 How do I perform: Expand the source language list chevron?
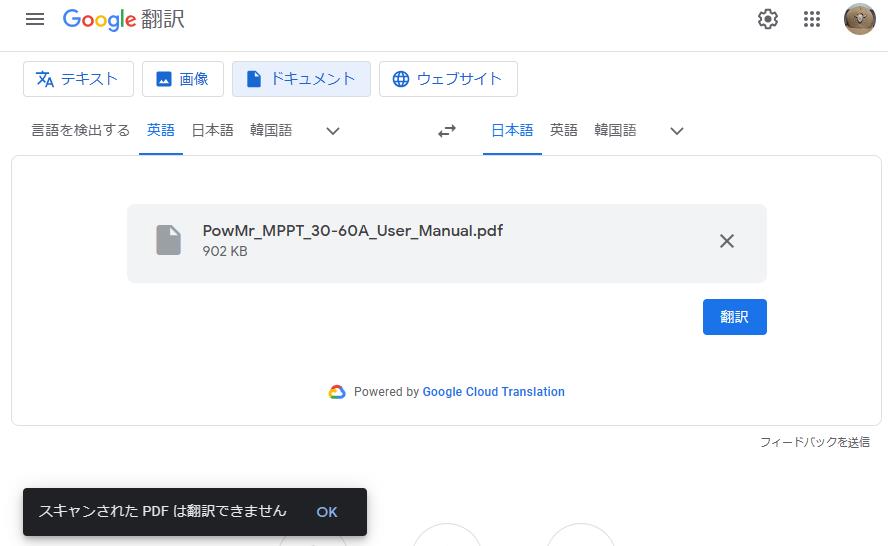pos(333,131)
